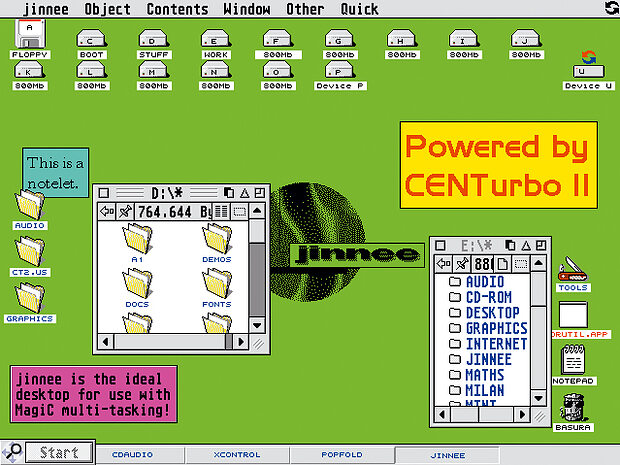This screenshot has height=465, width=620.
Task: Select drive F 800Mb icon
Action: click(278, 39)
